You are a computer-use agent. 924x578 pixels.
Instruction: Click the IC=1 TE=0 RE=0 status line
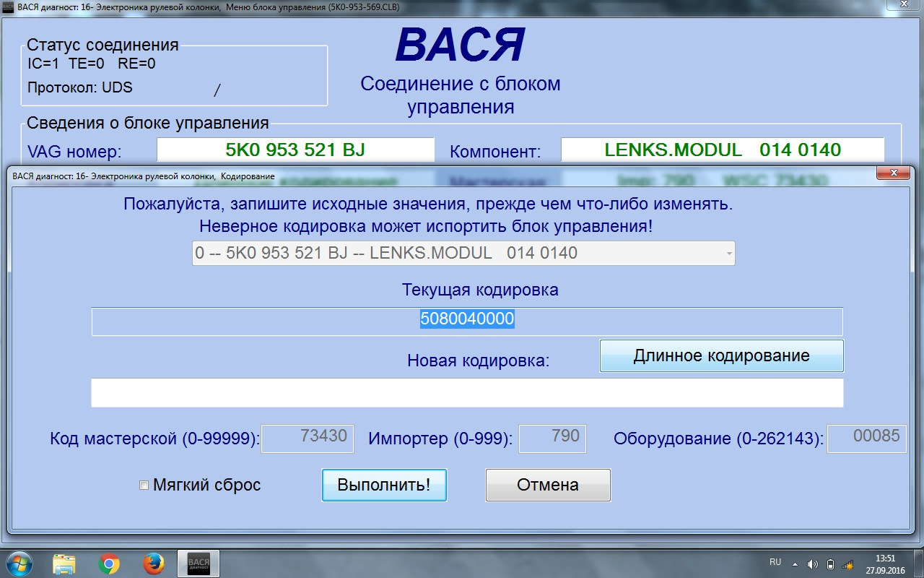[x=92, y=64]
